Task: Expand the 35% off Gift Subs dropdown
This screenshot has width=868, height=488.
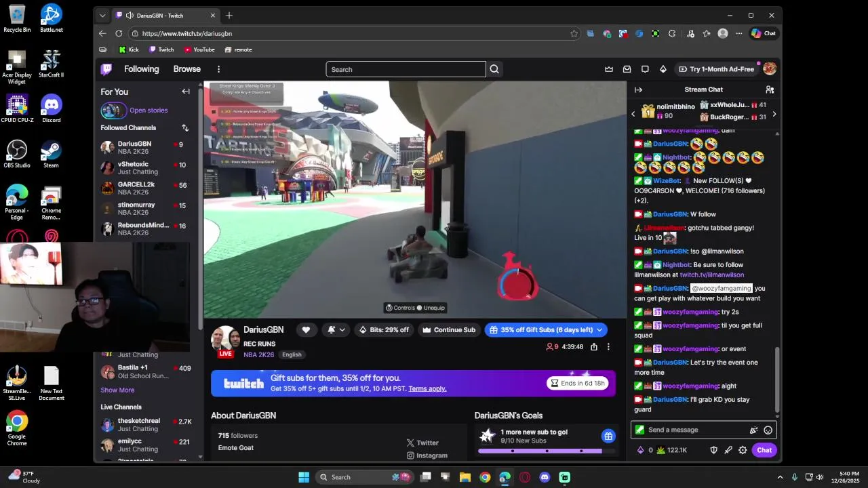Action: click(x=599, y=330)
